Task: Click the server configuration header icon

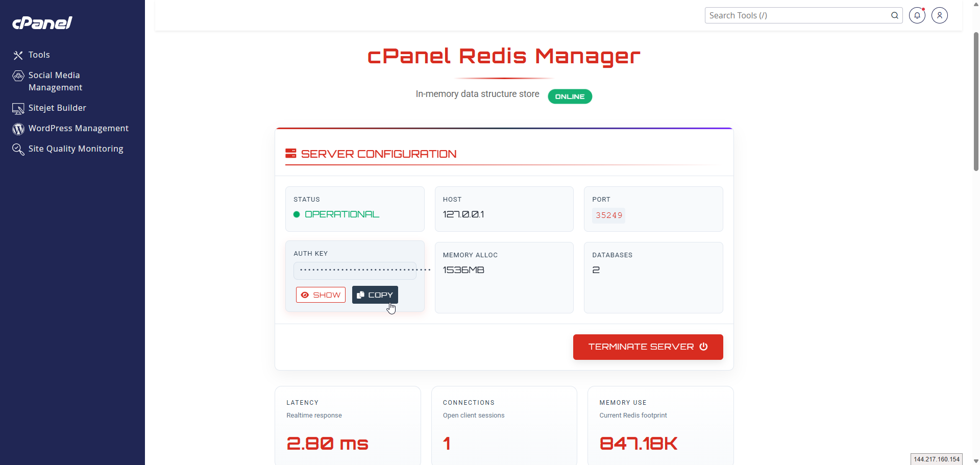Action: tap(291, 153)
